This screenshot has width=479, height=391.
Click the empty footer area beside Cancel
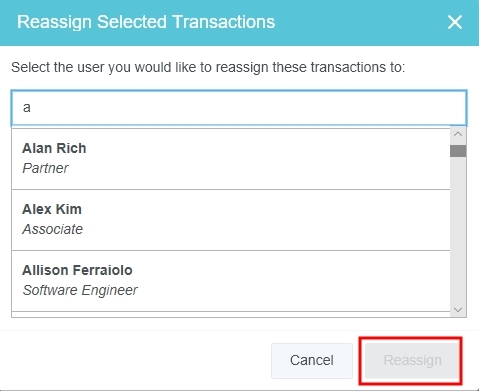coord(140,361)
